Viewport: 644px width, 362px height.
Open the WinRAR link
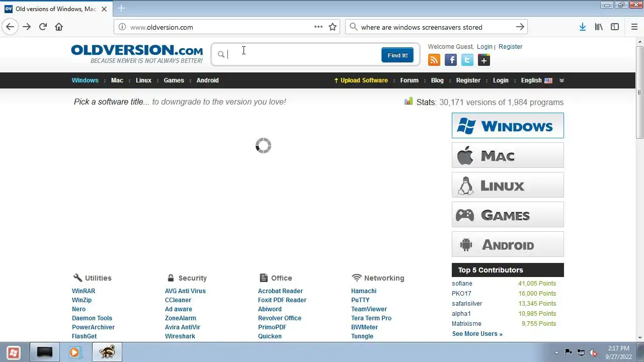click(x=84, y=291)
